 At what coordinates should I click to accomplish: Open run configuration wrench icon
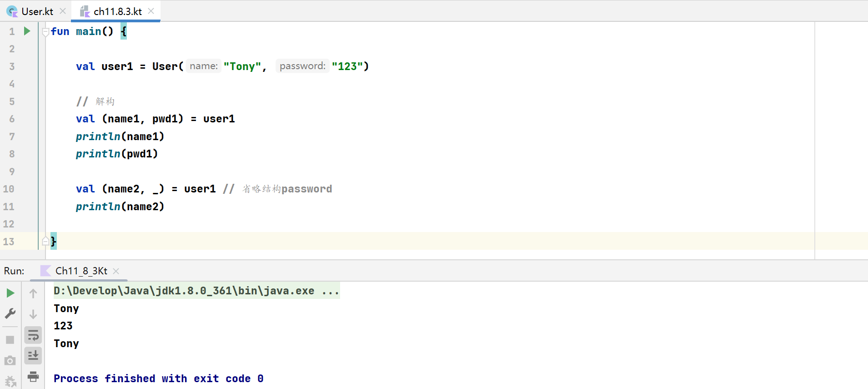(10, 313)
